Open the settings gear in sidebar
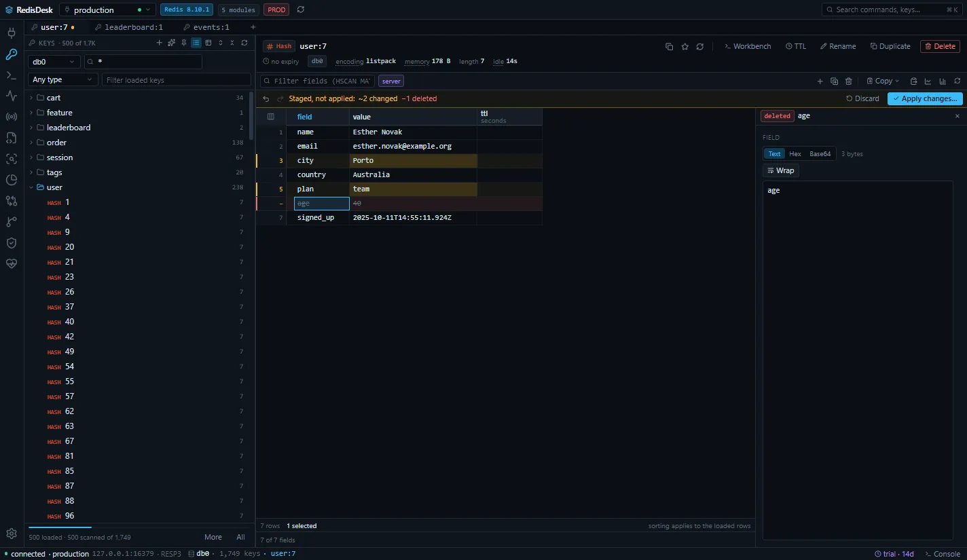Screen dimensions: 967x560 pyautogui.click(x=12, y=534)
